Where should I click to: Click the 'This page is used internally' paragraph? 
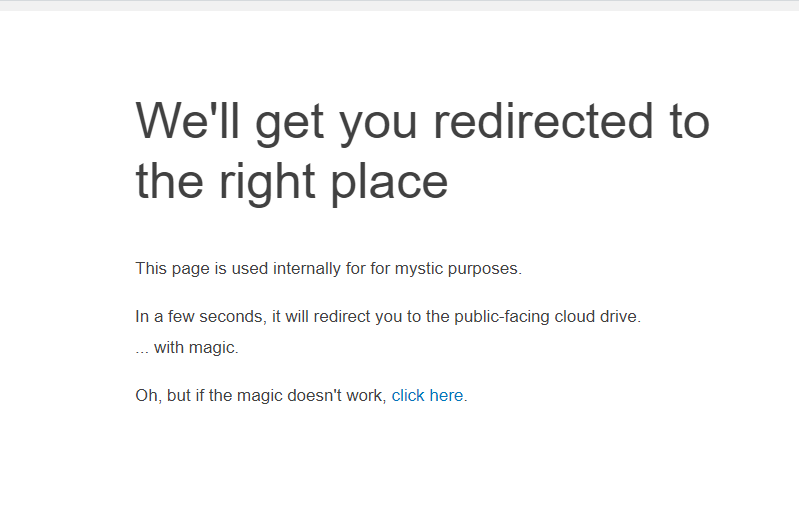point(329,269)
